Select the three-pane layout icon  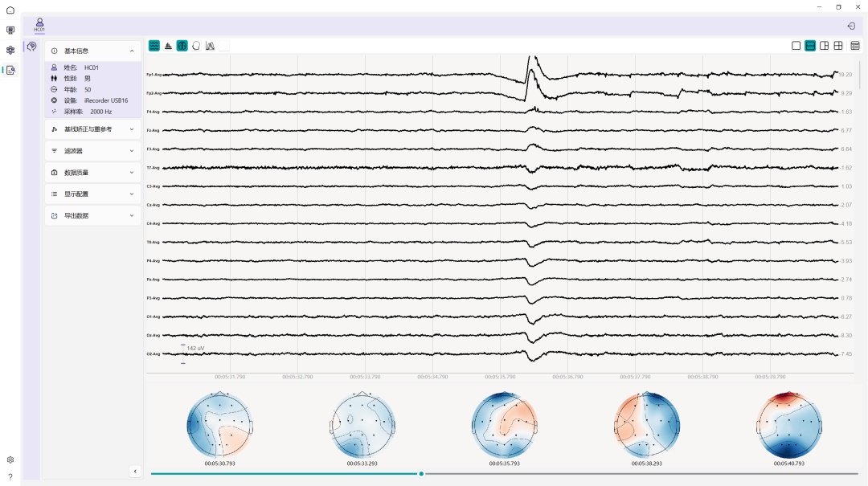point(825,46)
